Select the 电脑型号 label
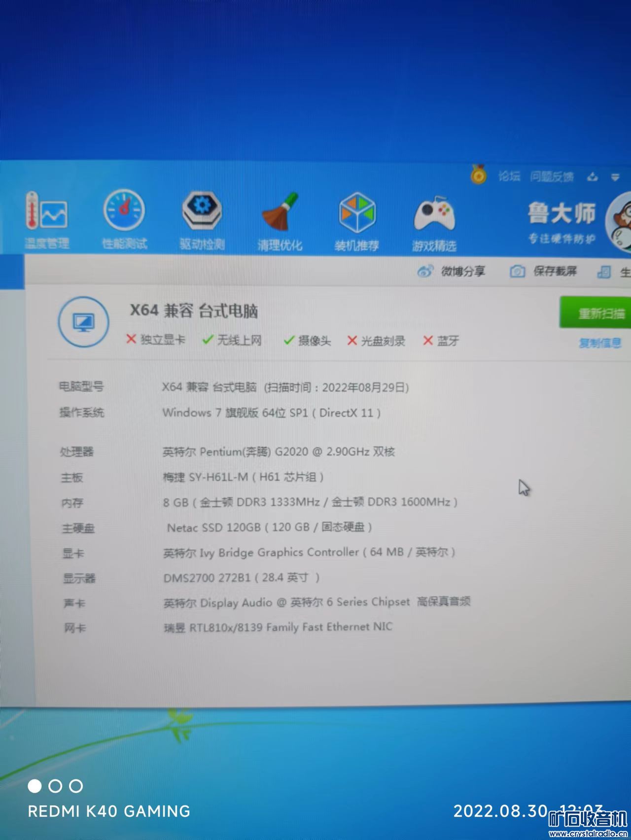The width and height of the screenshot is (631, 840). coord(81,386)
